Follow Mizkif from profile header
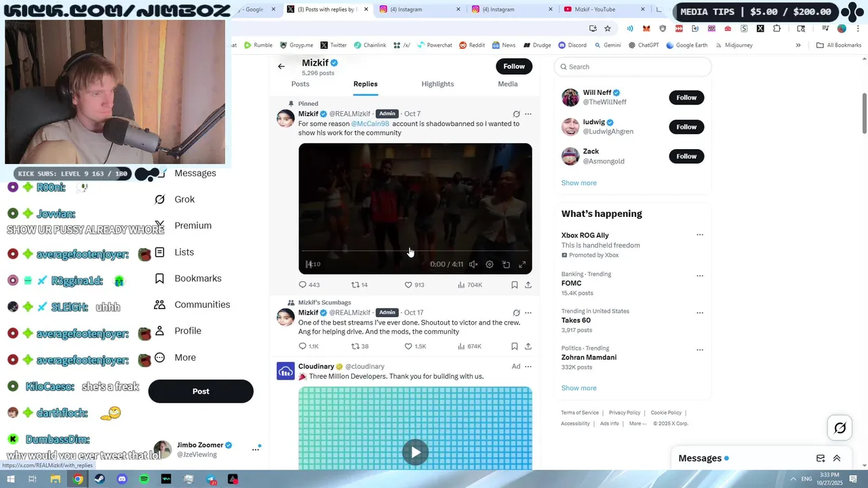The height and width of the screenshot is (488, 868). click(514, 66)
